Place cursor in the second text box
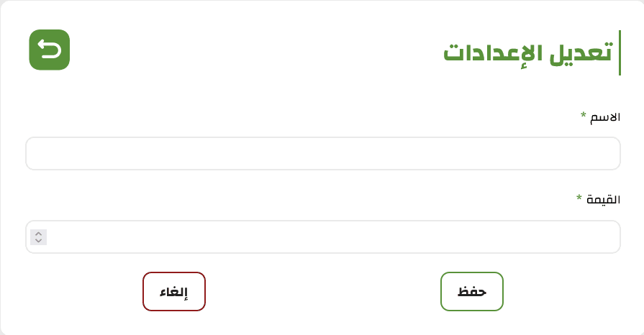 coord(323,237)
